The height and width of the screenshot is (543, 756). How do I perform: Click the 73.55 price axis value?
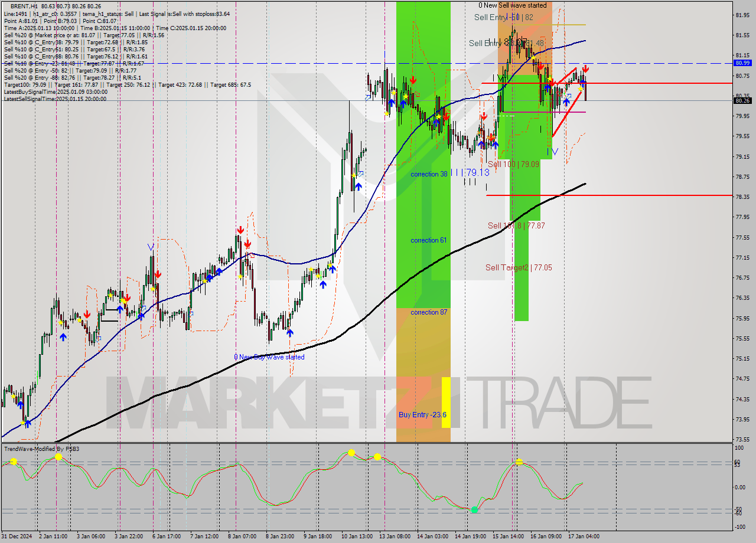[x=742, y=440]
